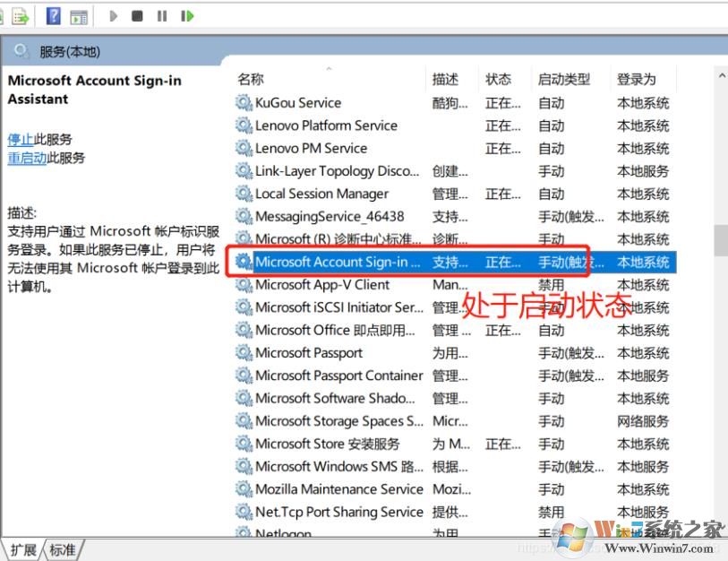Select Microsoft Office 即点即用 service
This screenshot has height=561, width=728.
pos(335,330)
